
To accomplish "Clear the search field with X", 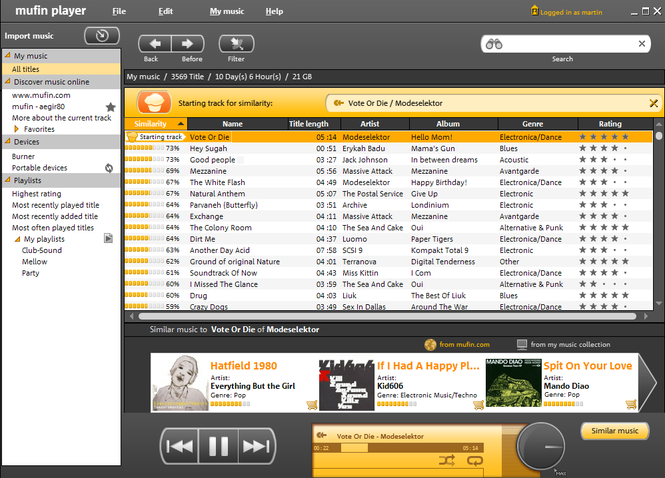I will 642,44.
